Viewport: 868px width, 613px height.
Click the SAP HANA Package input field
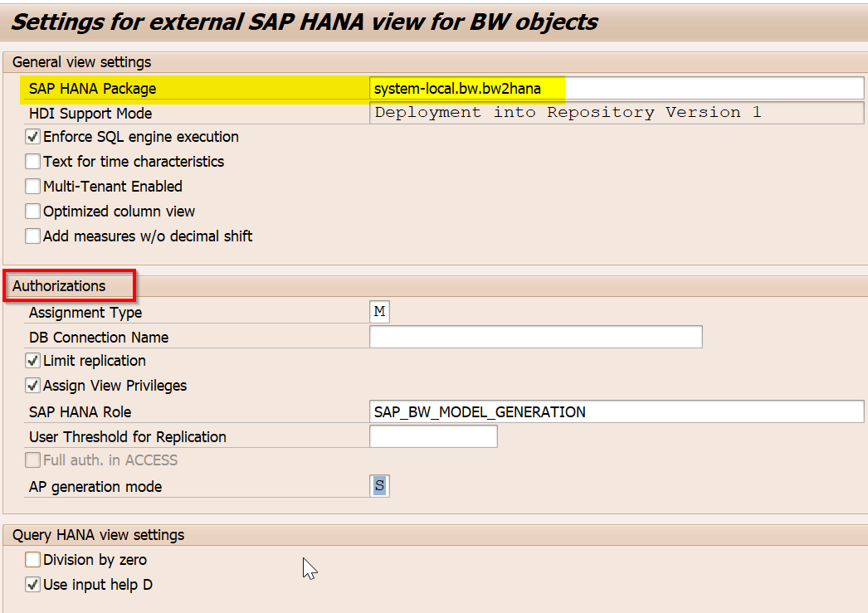coord(616,89)
